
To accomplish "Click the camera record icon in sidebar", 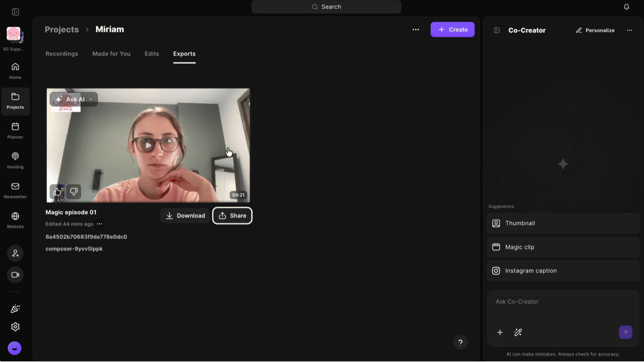I will 15,275.
